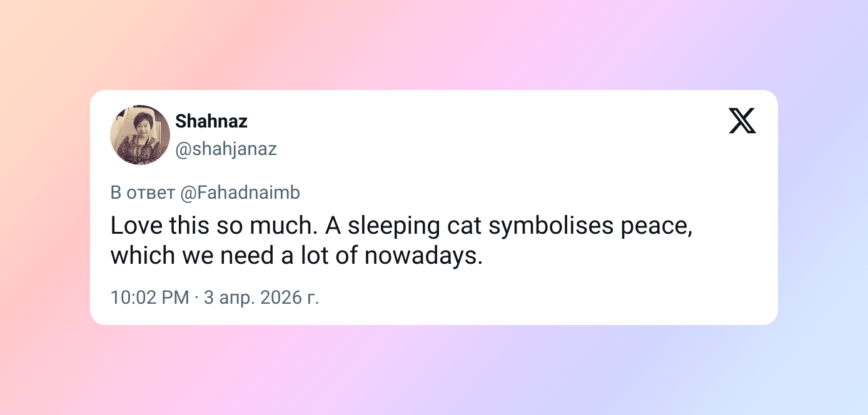Open the 10:02 PM timestamp
Viewport: 868px width, 415px height.
click(149, 297)
